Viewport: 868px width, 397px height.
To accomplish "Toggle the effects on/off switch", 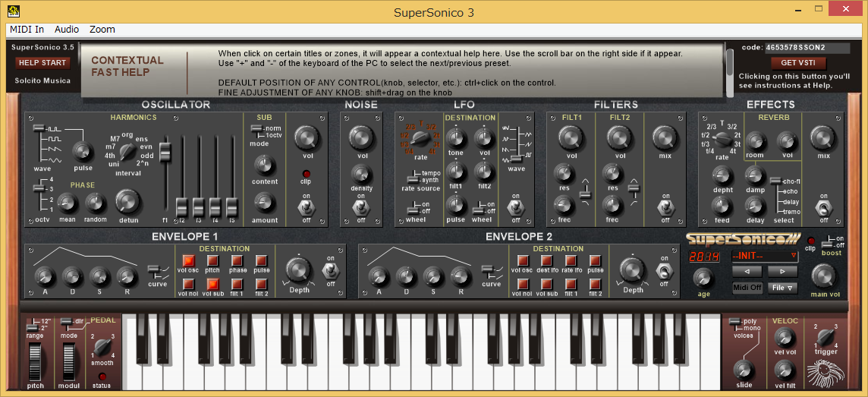I will 824,208.
